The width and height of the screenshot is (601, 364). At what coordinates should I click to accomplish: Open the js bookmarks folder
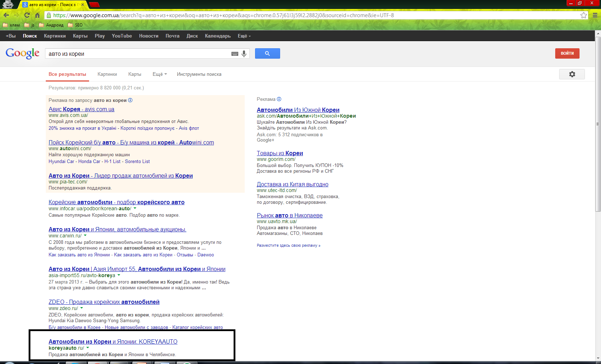coord(29,25)
